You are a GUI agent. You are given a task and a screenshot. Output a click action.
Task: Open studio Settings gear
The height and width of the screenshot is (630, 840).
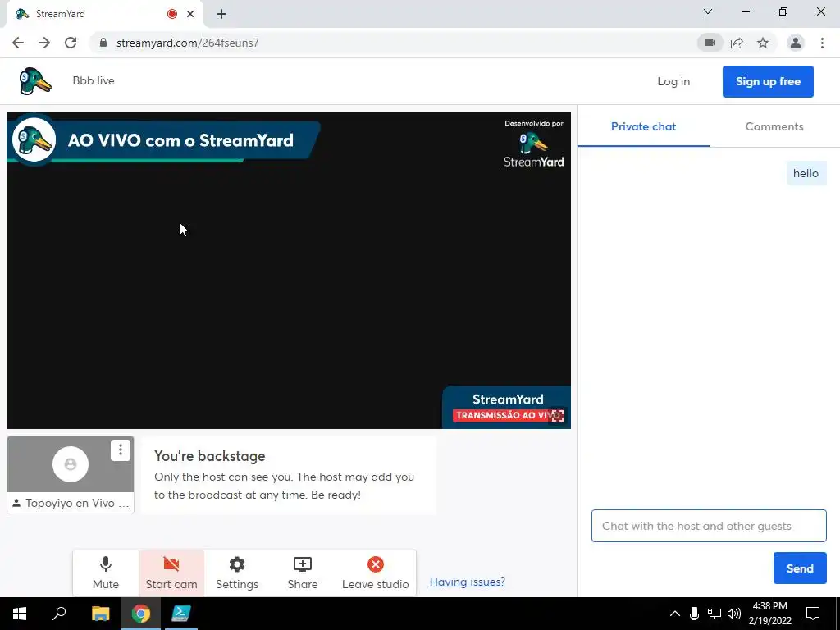click(237, 573)
